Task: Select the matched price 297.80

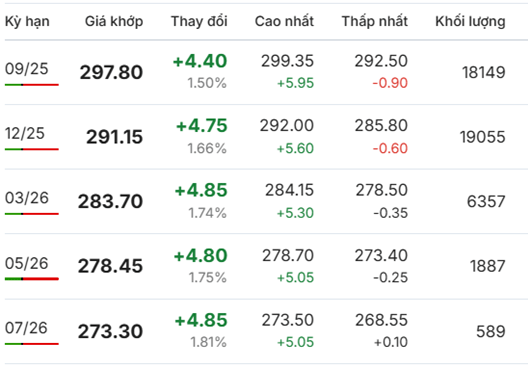Action: [x=111, y=72]
